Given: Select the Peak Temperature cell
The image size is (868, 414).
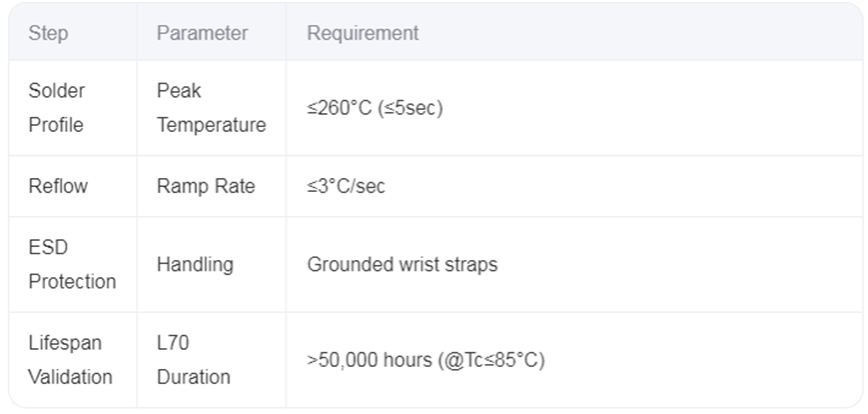Looking at the screenshot, I should pyautogui.click(x=211, y=108).
